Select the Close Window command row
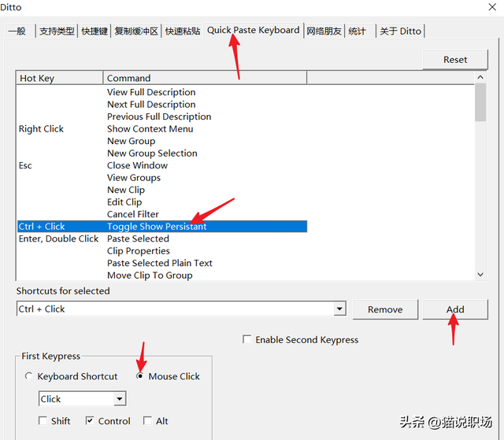Image resolution: width=504 pixels, height=440 pixels. point(162,165)
